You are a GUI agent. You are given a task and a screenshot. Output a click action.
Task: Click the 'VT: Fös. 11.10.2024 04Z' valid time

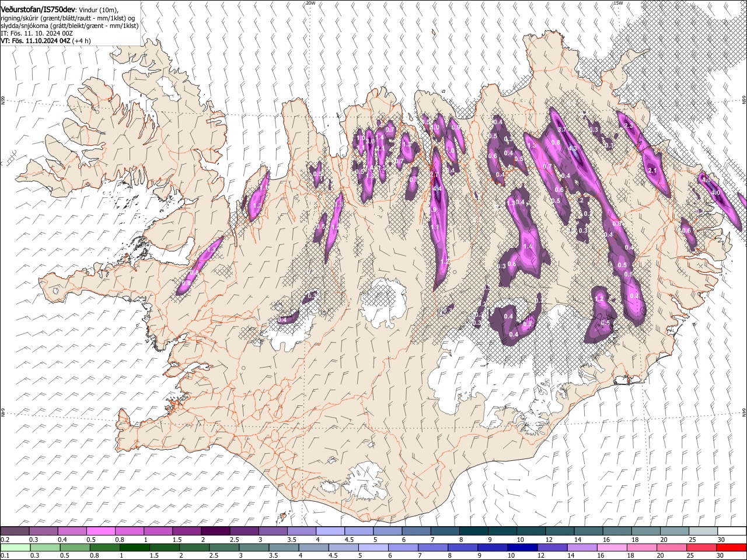click(x=35, y=41)
